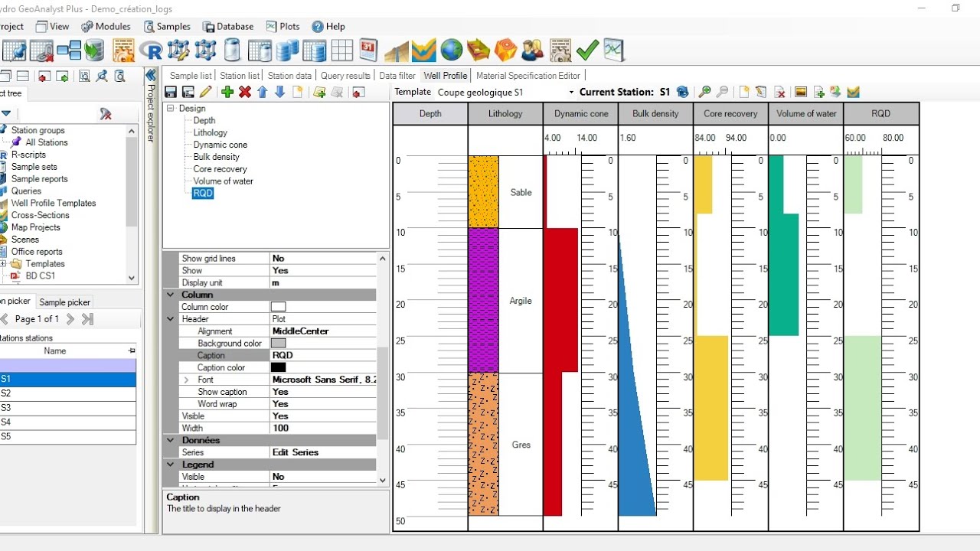This screenshot has height=551, width=980.
Task: Open the Database menu
Action: click(228, 26)
